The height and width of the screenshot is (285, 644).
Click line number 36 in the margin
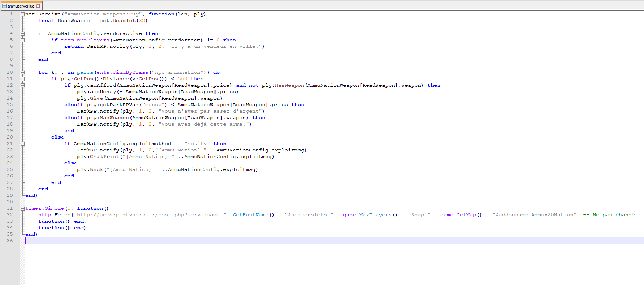10,241
